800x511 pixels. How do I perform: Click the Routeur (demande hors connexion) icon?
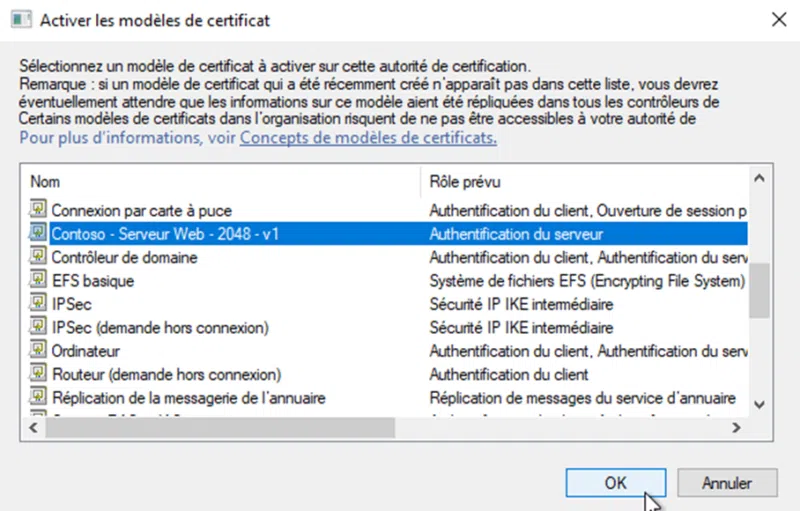click(x=38, y=374)
